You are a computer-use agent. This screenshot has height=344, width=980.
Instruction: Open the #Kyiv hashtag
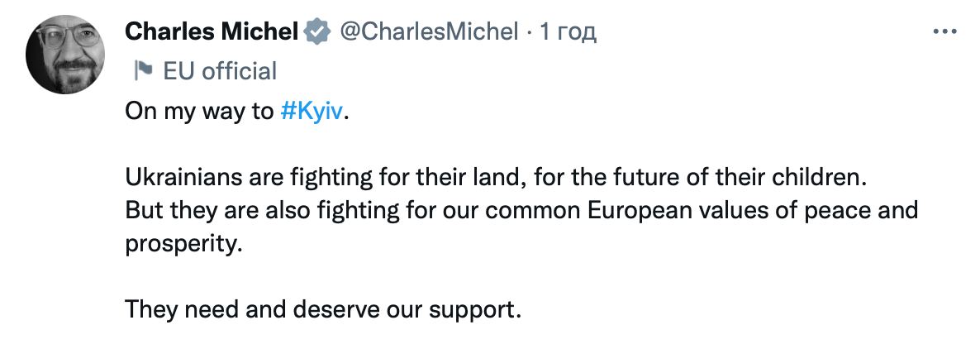tap(311, 112)
